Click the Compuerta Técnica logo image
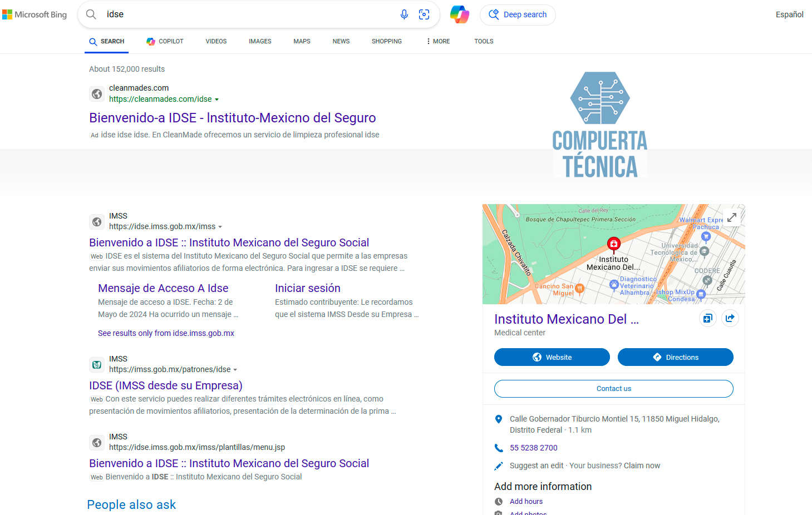Screen dimensions: 812x515 (600, 124)
